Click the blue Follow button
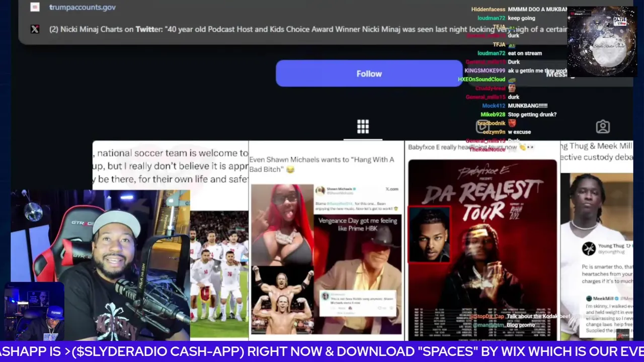 pyautogui.click(x=369, y=73)
